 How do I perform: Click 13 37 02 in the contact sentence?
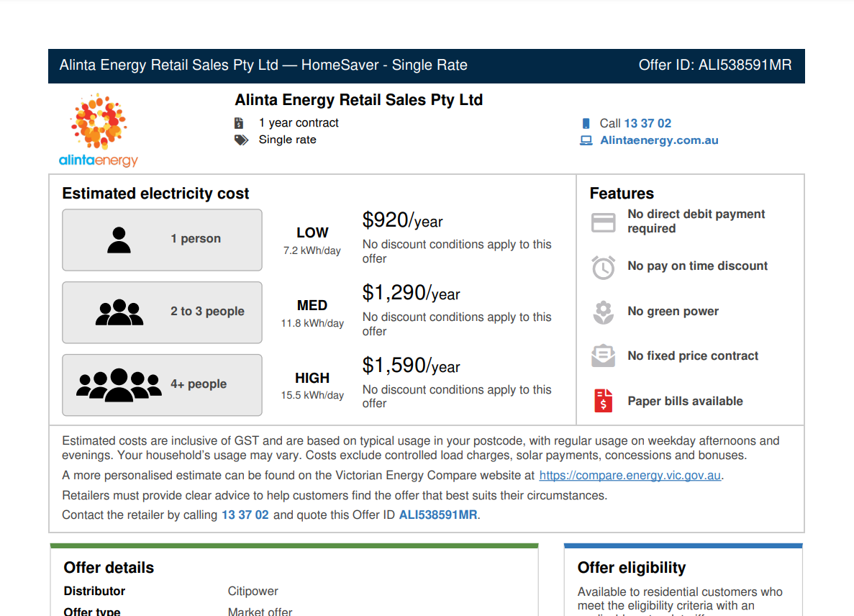coord(245,515)
